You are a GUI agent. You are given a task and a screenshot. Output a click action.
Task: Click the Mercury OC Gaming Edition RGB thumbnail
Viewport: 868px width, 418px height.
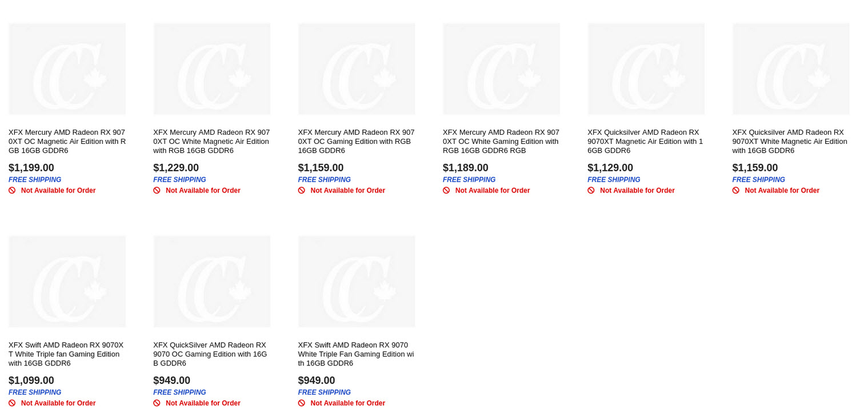(x=357, y=69)
